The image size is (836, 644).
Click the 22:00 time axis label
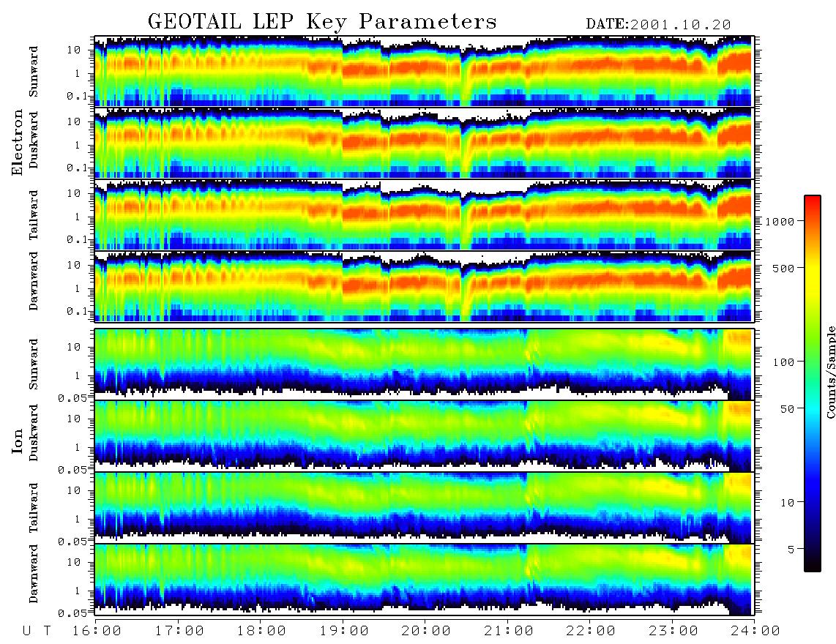[x=590, y=631]
